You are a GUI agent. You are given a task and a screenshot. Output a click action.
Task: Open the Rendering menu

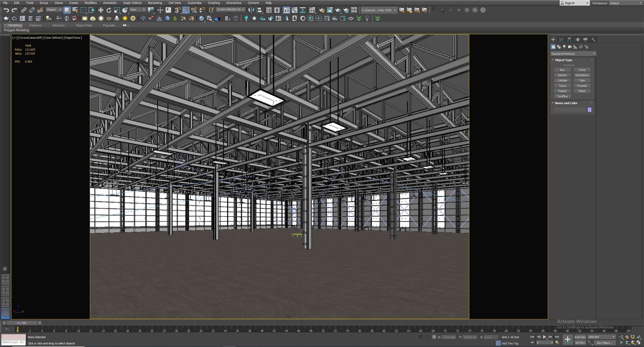[x=155, y=3]
